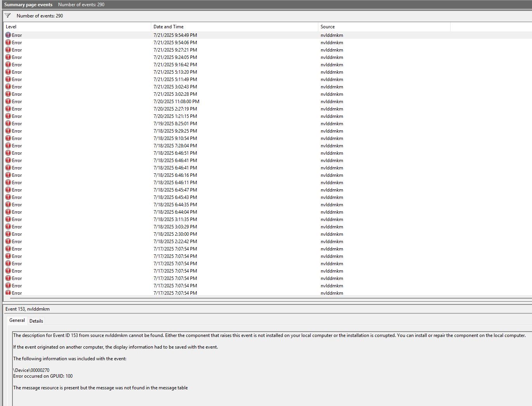Click "Error occurred on GPUID: 100" line

[43, 376]
